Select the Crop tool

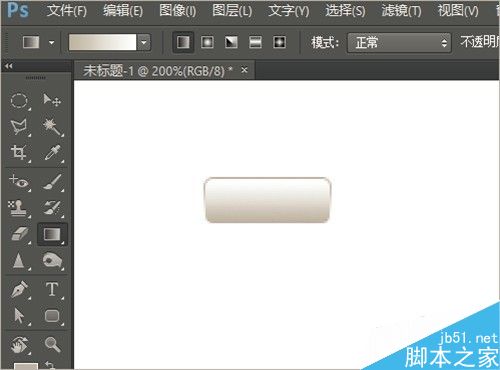click(x=19, y=153)
